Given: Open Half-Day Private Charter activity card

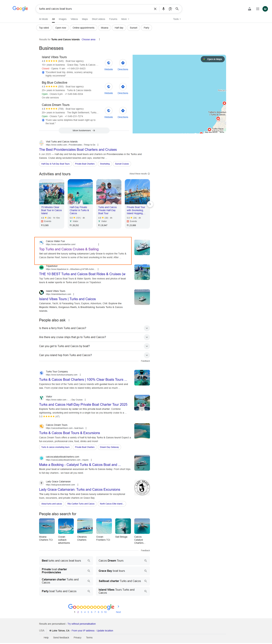Looking at the screenshot, I should point(80,204).
